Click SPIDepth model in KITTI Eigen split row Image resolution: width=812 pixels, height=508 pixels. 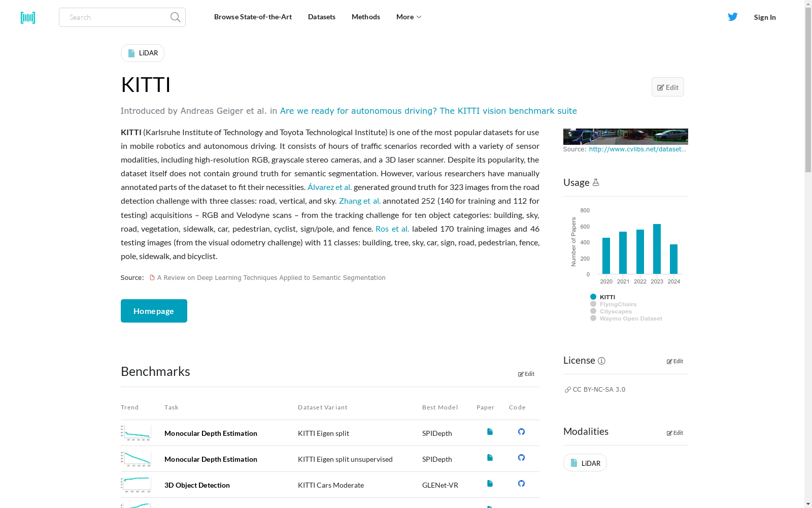[x=437, y=433]
